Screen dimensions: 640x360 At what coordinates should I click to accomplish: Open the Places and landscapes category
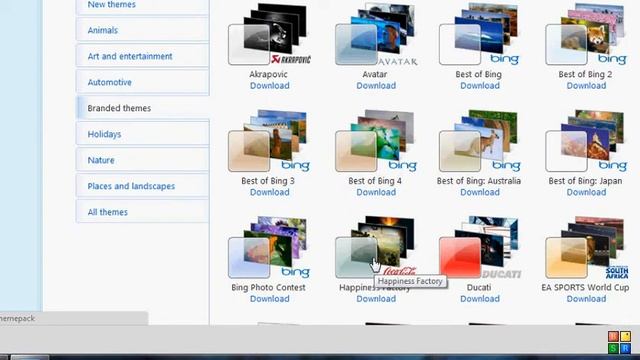(x=142, y=186)
